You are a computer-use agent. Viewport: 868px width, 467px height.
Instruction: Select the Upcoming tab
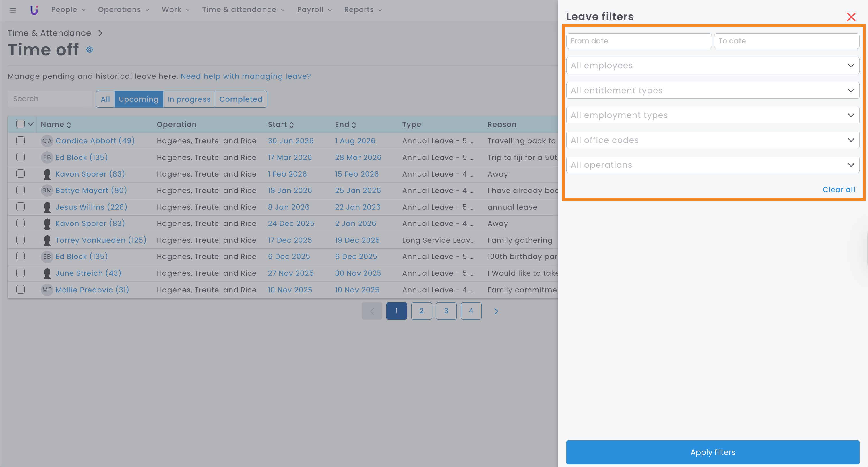click(139, 99)
